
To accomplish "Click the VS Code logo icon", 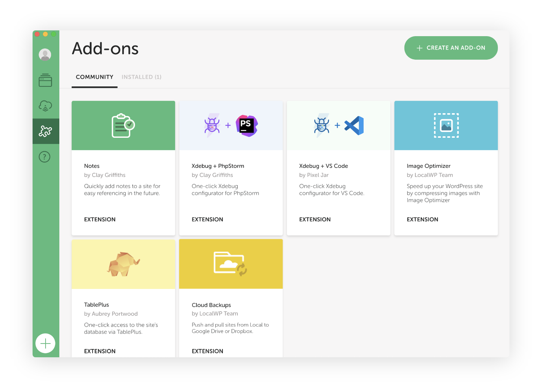I will tap(354, 125).
